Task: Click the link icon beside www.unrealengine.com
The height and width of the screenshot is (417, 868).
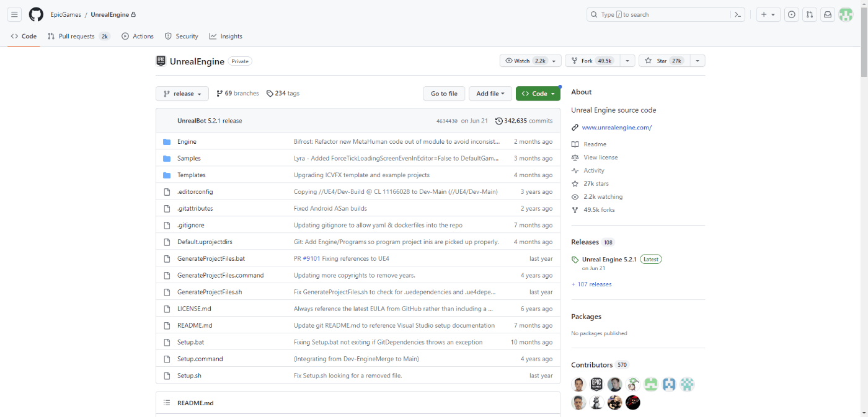Action: [x=575, y=128]
